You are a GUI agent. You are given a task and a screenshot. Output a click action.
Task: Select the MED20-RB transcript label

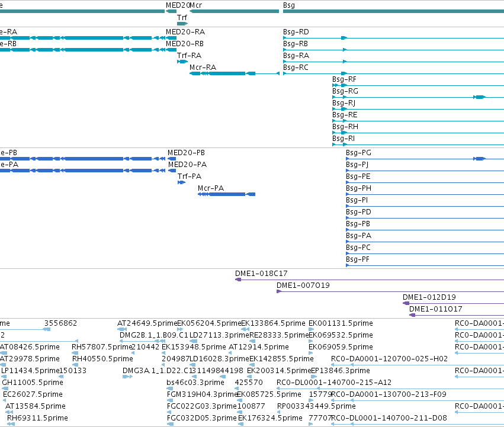(x=185, y=44)
